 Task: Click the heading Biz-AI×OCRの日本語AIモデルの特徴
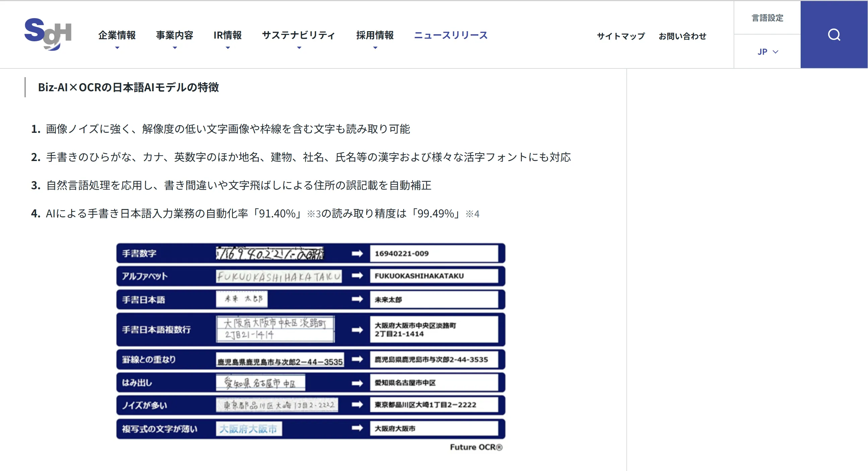tap(128, 87)
